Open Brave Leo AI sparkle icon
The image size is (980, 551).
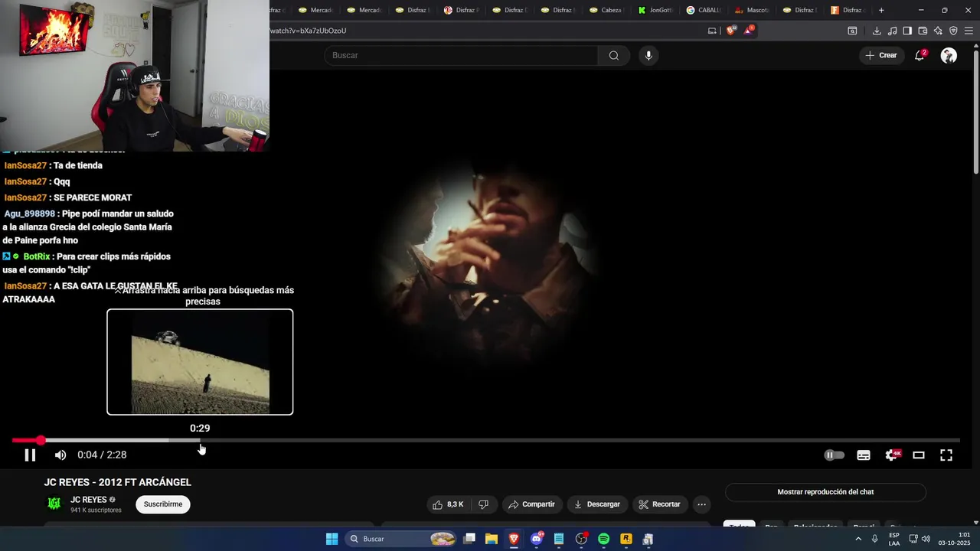click(938, 31)
